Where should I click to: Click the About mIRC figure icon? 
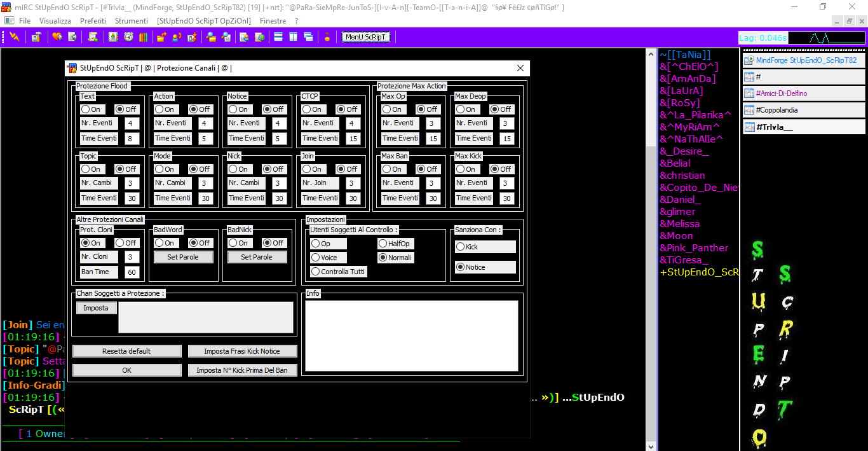coord(327,37)
